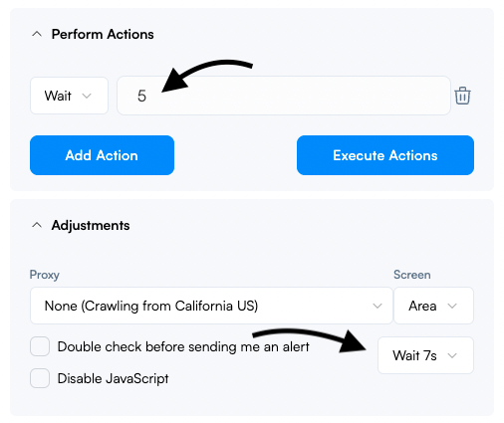504x423 pixels.
Task: Click the chevron arrow in Proxy dropdown
Action: point(378,306)
